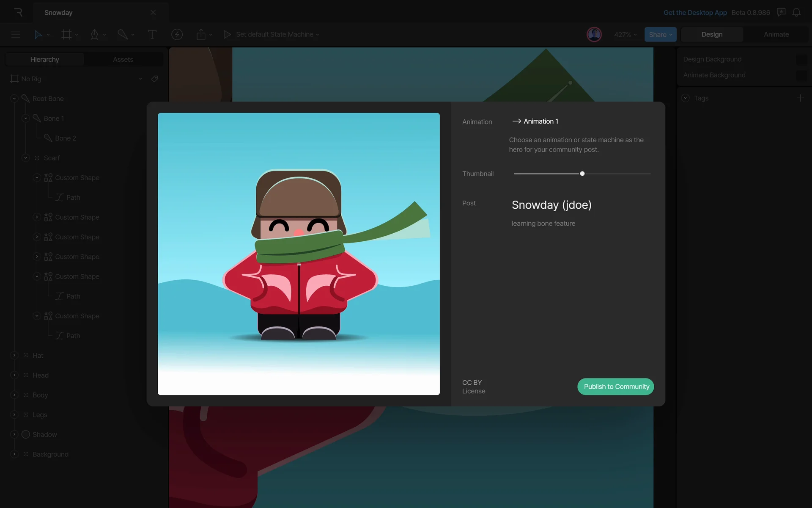Select the arrow Select tool
The image size is (812, 508).
coord(38,35)
